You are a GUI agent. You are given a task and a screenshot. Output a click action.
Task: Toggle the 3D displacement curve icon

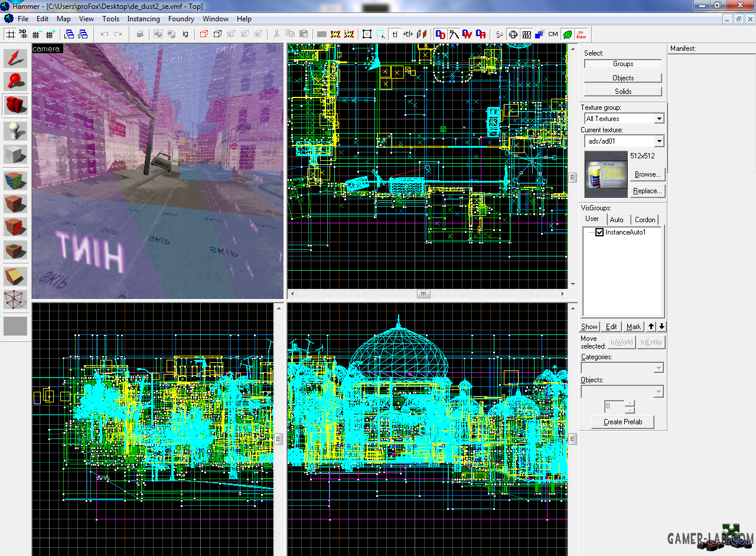pyautogui.click(x=454, y=34)
